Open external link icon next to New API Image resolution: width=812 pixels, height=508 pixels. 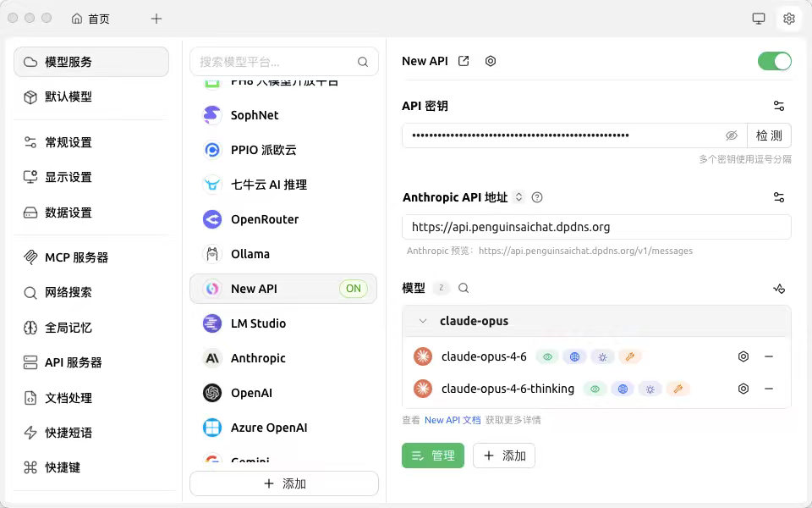tap(464, 61)
